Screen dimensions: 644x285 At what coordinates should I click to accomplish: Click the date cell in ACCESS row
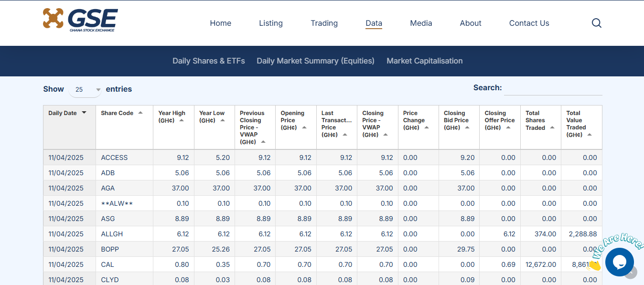point(70,158)
